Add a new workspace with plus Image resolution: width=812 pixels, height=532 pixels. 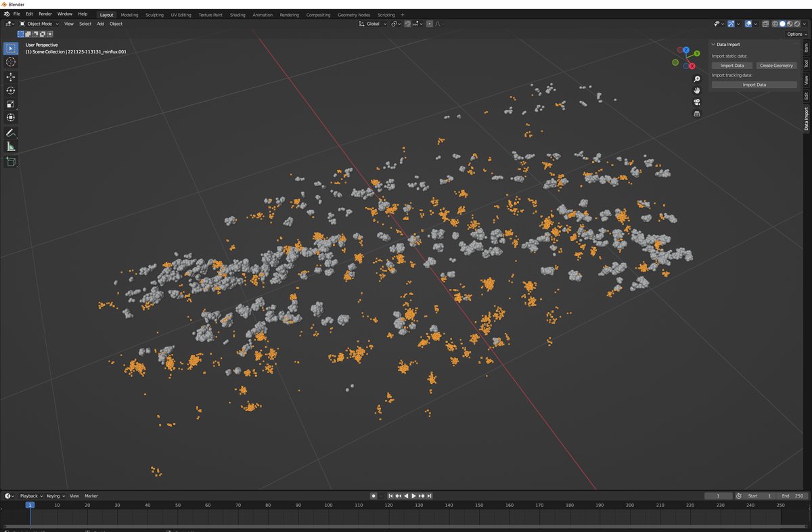[403, 14]
